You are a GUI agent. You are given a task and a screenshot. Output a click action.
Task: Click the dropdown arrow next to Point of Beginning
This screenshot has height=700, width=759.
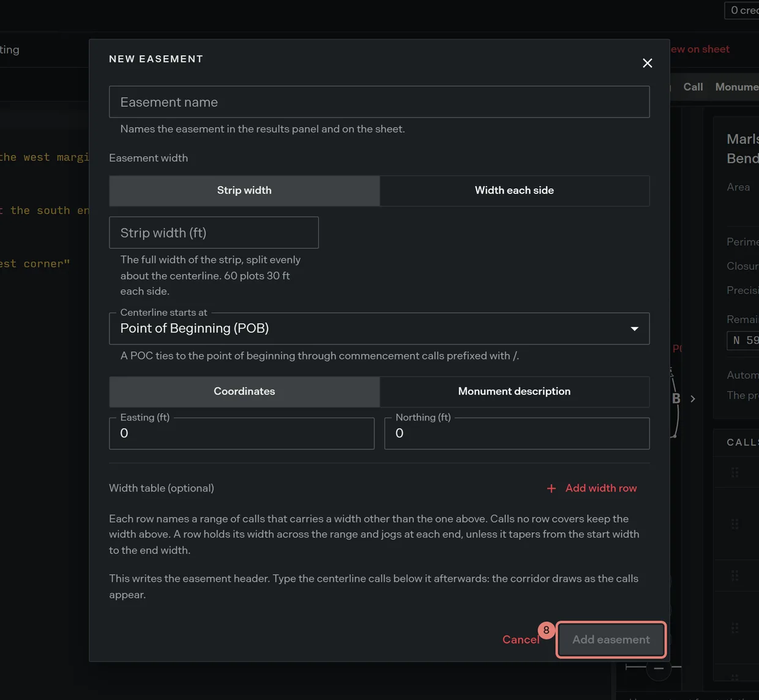click(x=634, y=329)
